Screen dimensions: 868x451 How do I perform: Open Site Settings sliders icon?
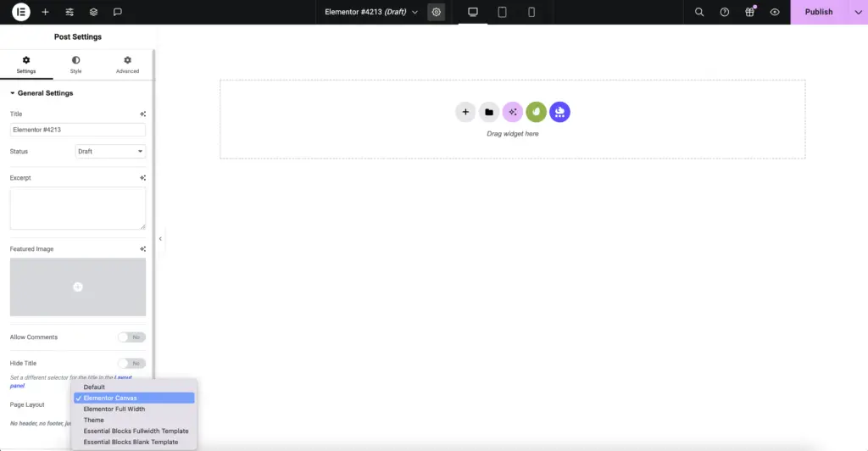tap(70, 12)
